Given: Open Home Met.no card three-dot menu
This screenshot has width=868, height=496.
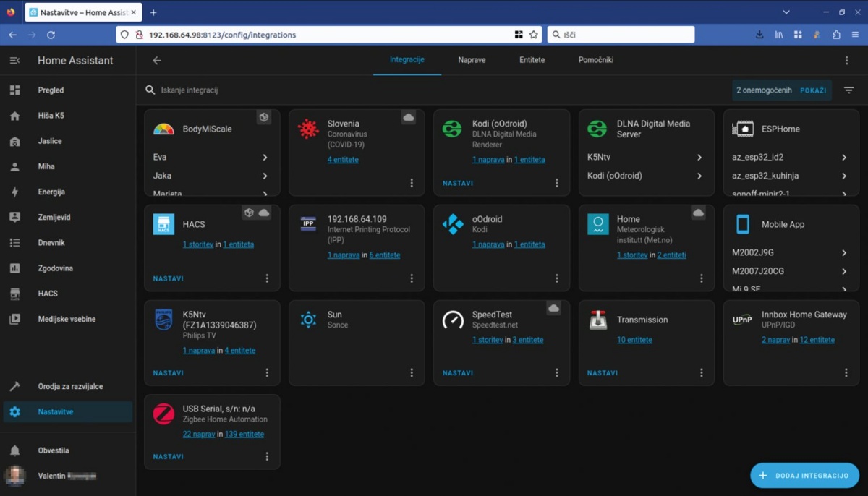Looking at the screenshot, I should pos(701,278).
